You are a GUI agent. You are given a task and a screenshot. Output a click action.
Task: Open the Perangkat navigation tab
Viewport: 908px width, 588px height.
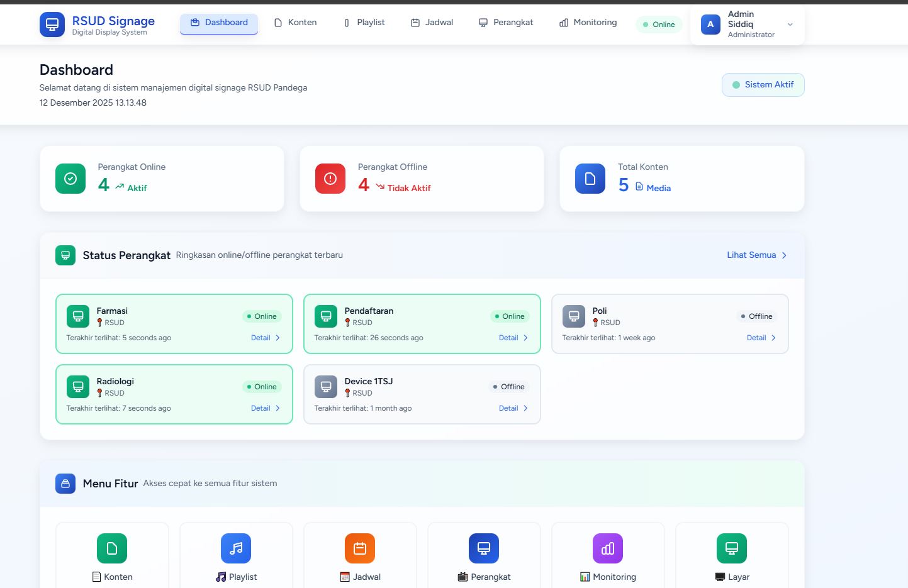(506, 23)
